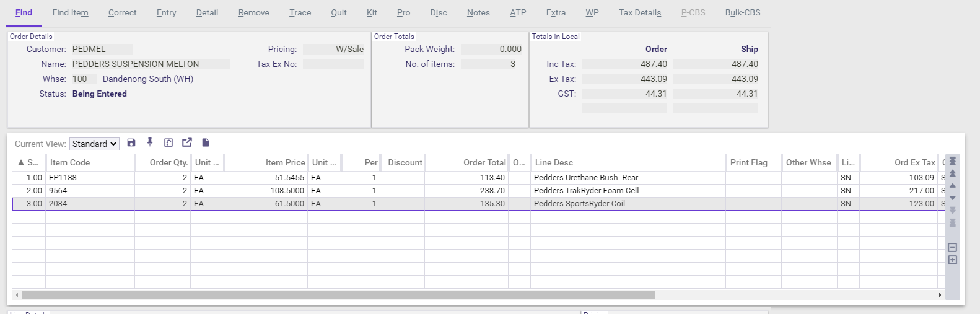Viewport: 980px width, 314px height.
Task: Choose the Correct menu option
Action: (x=122, y=12)
